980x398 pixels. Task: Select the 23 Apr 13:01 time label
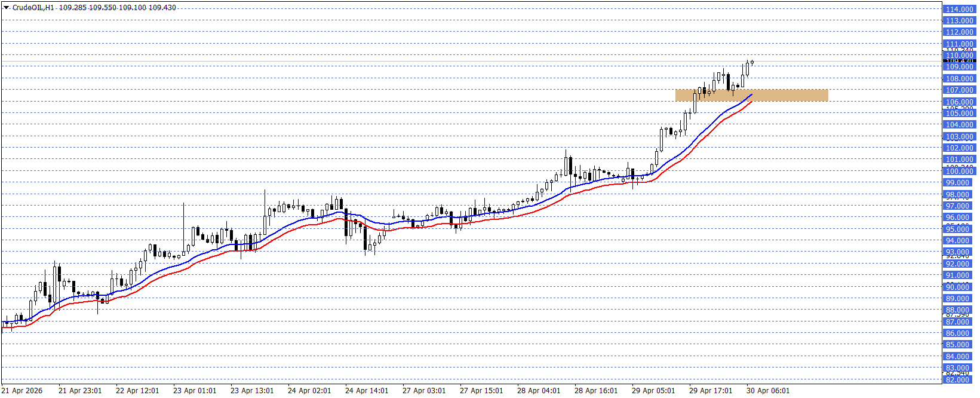pos(252,391)
